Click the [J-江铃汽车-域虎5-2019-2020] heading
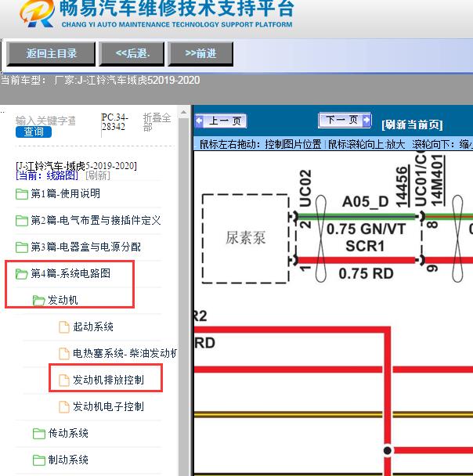The image size is (473, 476). point(76,166)
